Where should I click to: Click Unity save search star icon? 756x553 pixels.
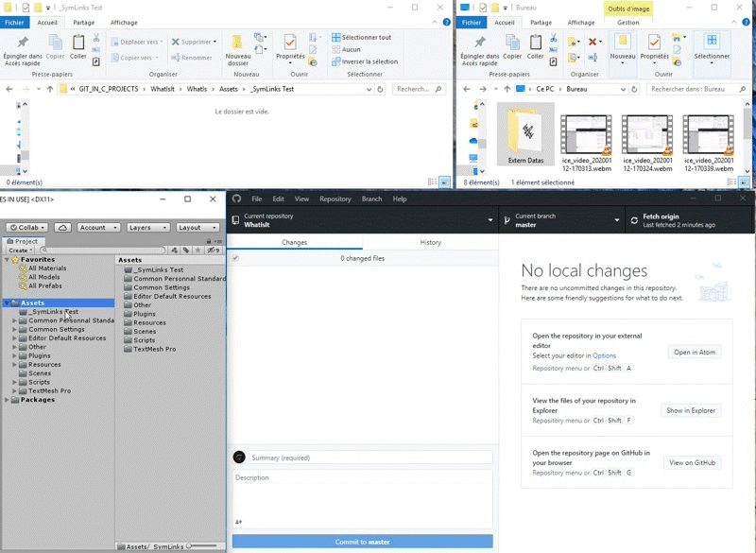(198, 251)
